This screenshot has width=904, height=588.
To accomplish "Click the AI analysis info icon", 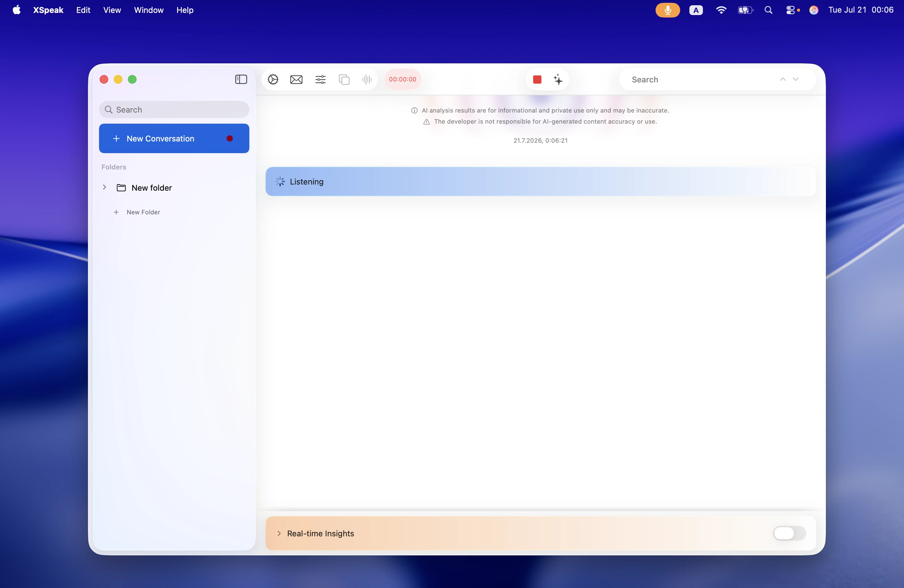I will [x=414, y=110].
